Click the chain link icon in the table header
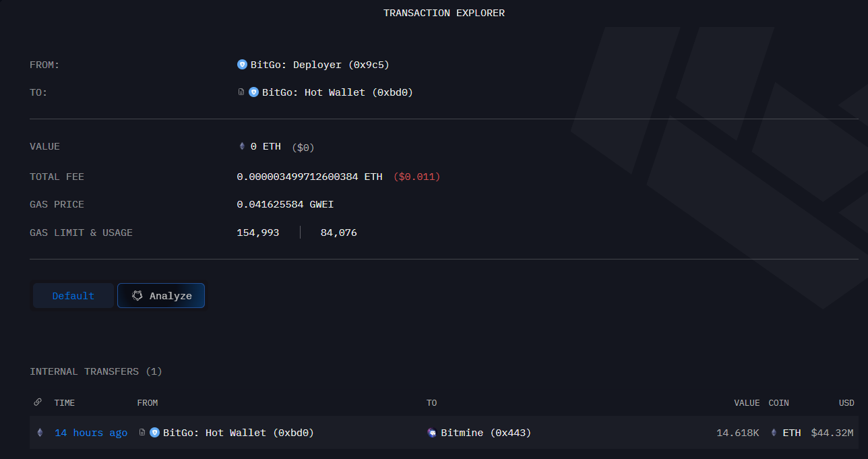Image resolution: width=868 pixels, height=459 pixels. point(38,402)
